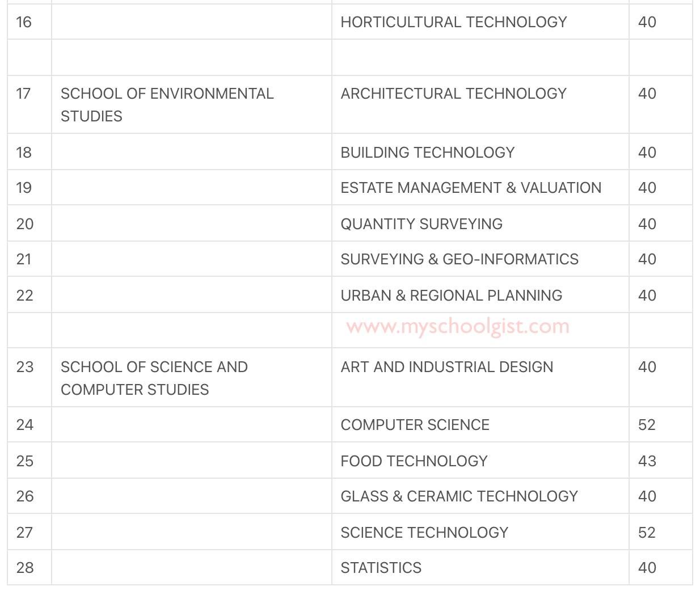Select ART AND INDUSTRIAL DESIGN course
700x599 pixels.
[x=446, y=367]
